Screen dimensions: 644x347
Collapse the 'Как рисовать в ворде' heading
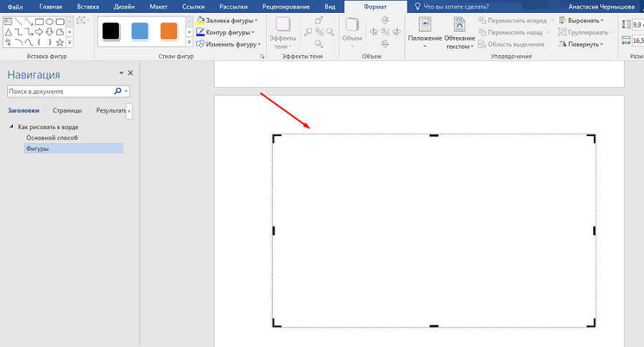[x=11, y=127]
